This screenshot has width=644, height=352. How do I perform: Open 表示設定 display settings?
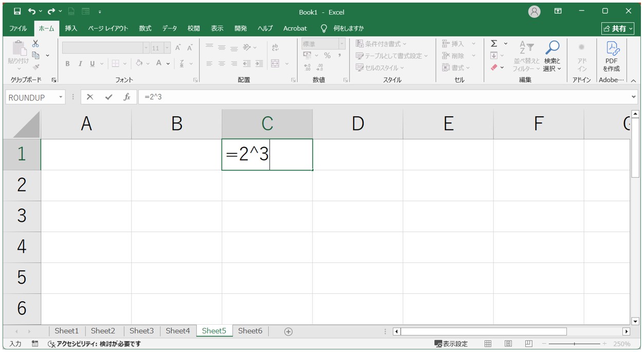coord(451,343)
